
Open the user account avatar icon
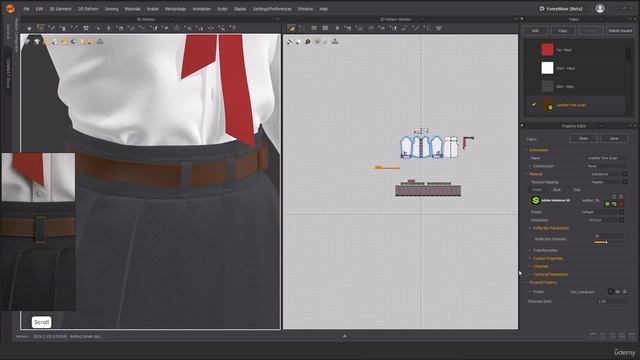pos(600,9)
